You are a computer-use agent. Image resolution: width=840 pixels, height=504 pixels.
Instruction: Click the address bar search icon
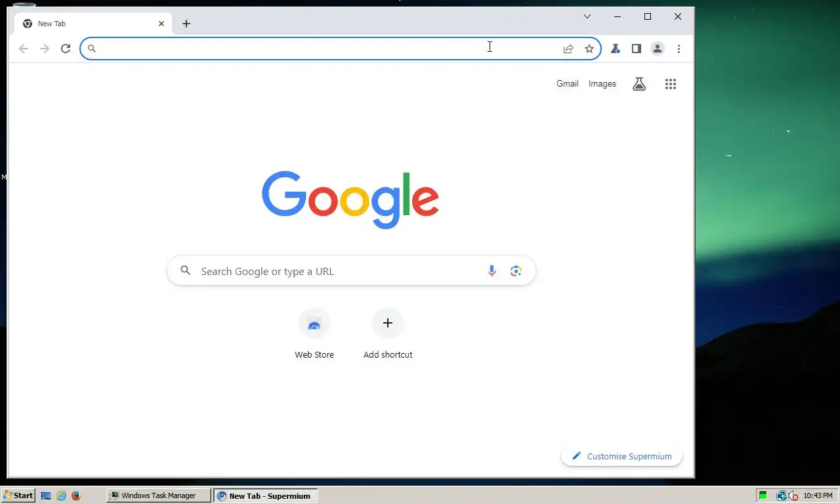92,49
